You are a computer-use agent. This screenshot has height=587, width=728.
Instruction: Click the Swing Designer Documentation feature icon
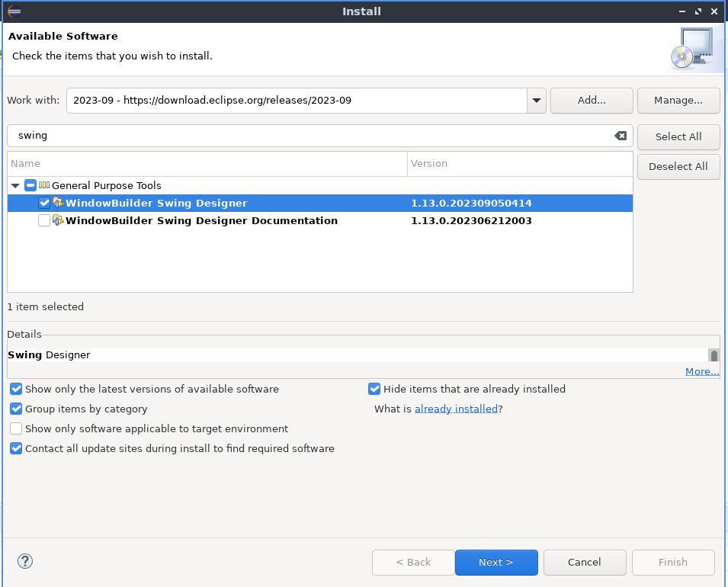tap(58, 220)
